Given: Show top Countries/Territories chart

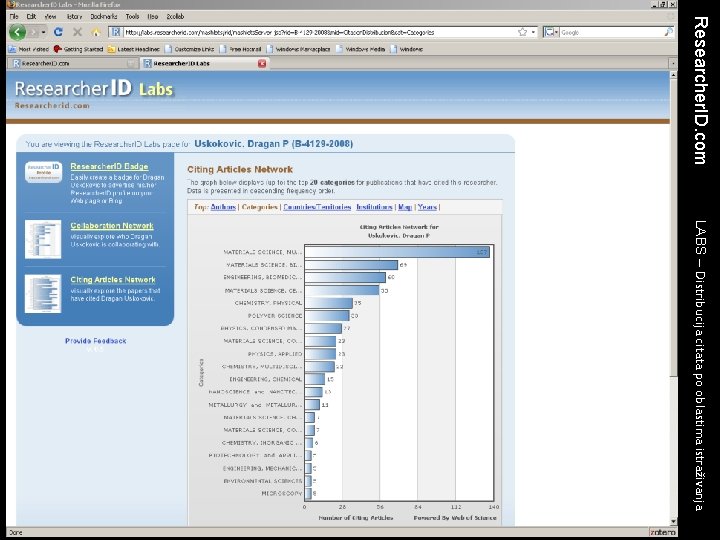Looking at the screenshot, I should 317,207.
